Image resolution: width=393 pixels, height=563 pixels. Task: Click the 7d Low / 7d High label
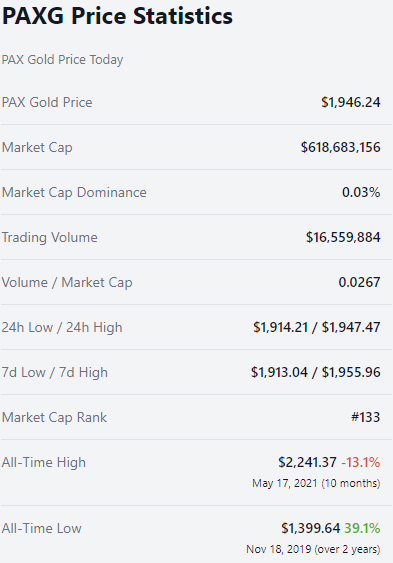pos(55,372)
